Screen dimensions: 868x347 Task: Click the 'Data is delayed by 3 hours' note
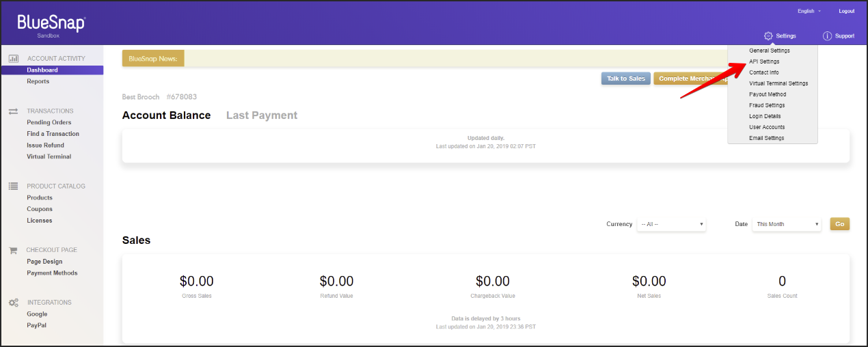486,319
